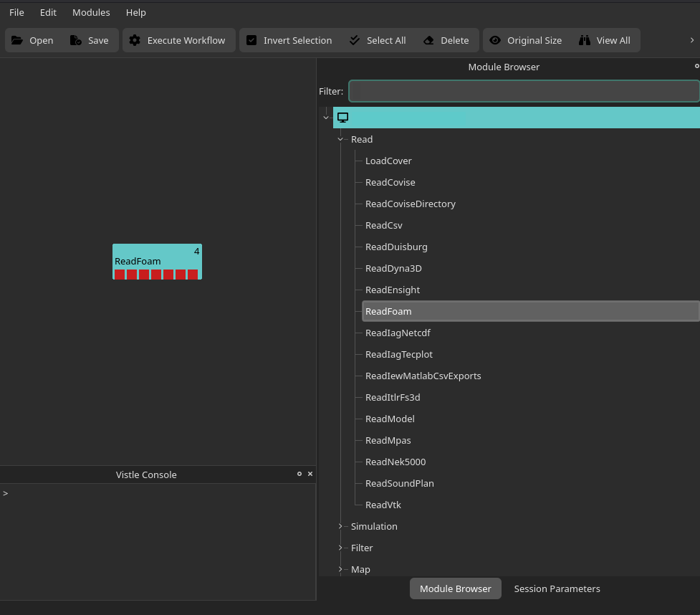
Task: Select ReadModel module
Action: (390, 419)
